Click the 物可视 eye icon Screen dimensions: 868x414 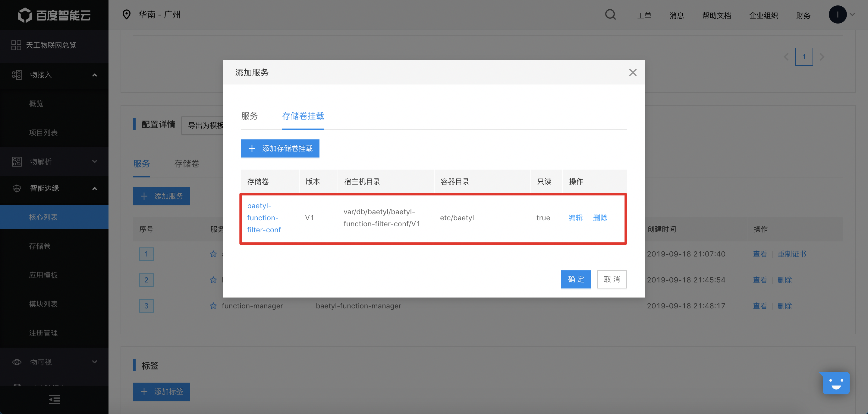(x=17, y=362)
